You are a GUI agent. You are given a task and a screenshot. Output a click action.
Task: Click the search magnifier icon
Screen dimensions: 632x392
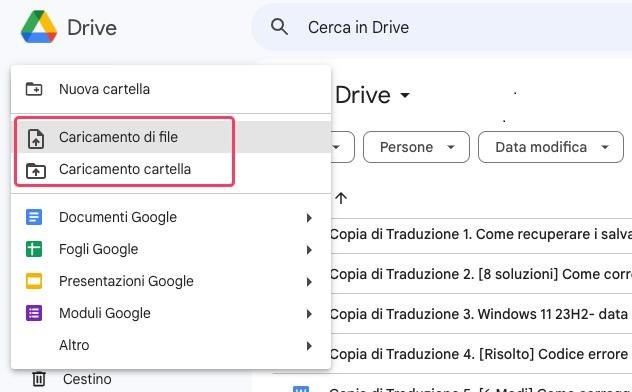click(x=279, y=27)
